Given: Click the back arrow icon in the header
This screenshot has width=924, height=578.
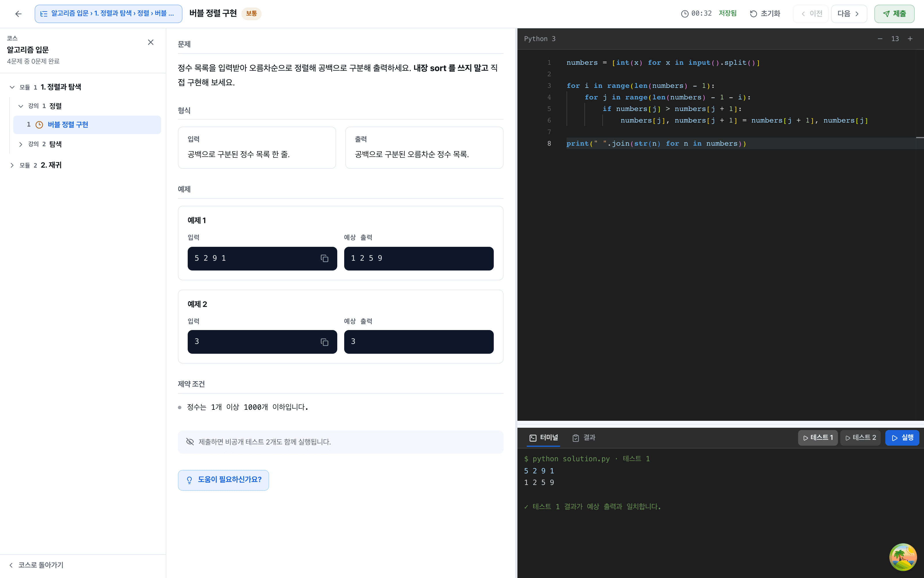Looking at the screenshot, I should pos(18,14).
